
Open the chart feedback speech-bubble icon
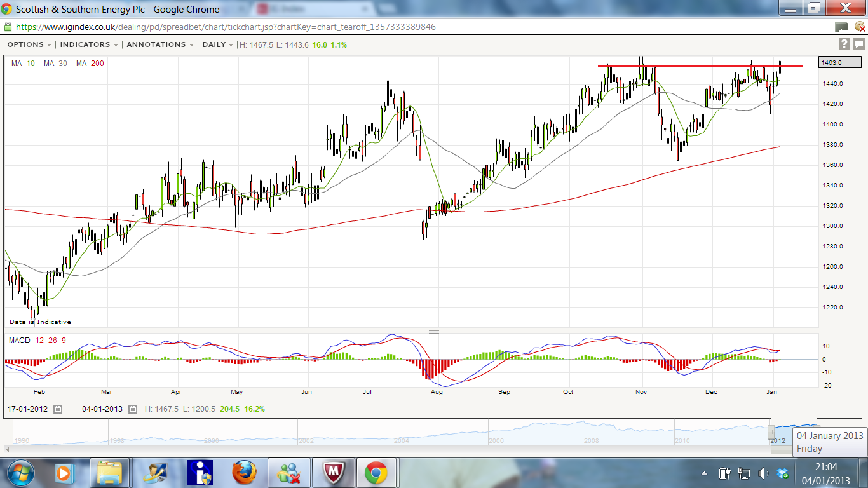(x=858, y=44)
